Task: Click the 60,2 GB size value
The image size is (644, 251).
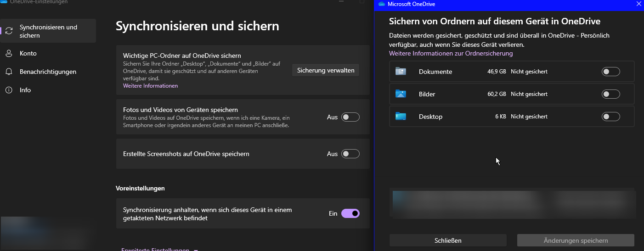Action: click(x=497, y=94)
